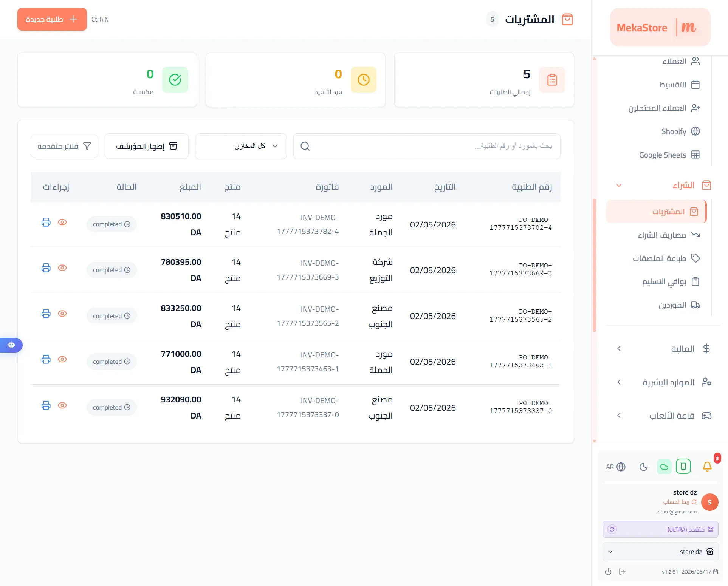Switch language via AR globe toggle
The height and width of the screenshot is (586, 728).
(x=616, y=467)
